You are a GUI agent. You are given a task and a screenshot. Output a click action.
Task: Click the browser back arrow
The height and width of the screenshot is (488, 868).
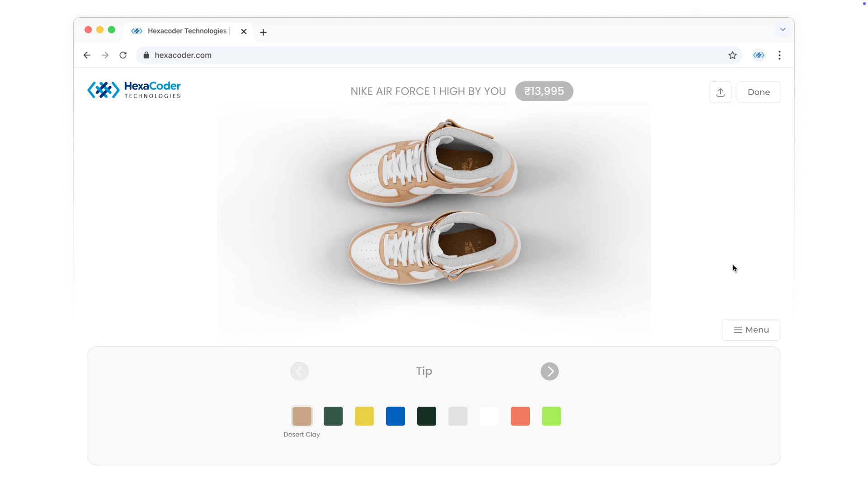point(87,55)
